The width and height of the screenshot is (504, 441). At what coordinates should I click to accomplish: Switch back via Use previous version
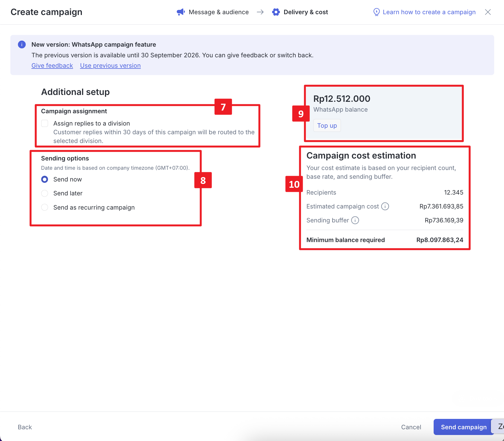pyautogui.click(x=110, y=65)
